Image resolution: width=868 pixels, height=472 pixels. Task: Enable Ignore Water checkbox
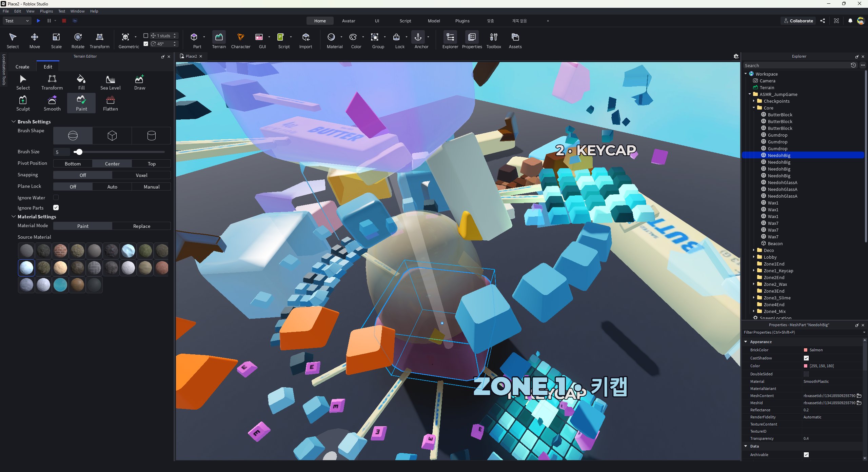click(x=56, y=197)
